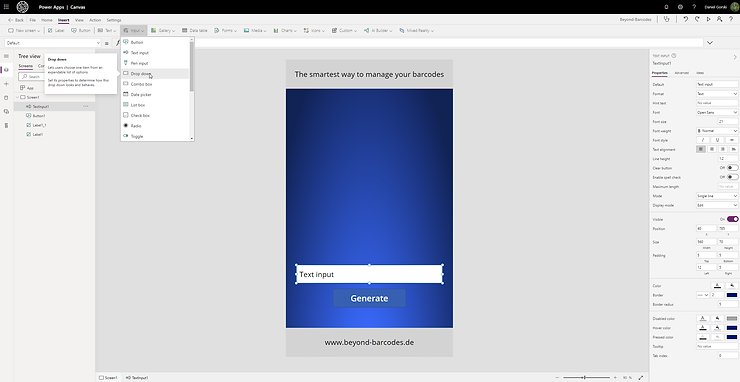Click the italic font style button
Image resolution: width=740 pixels, height=382 pixels.
coord(703,140)
